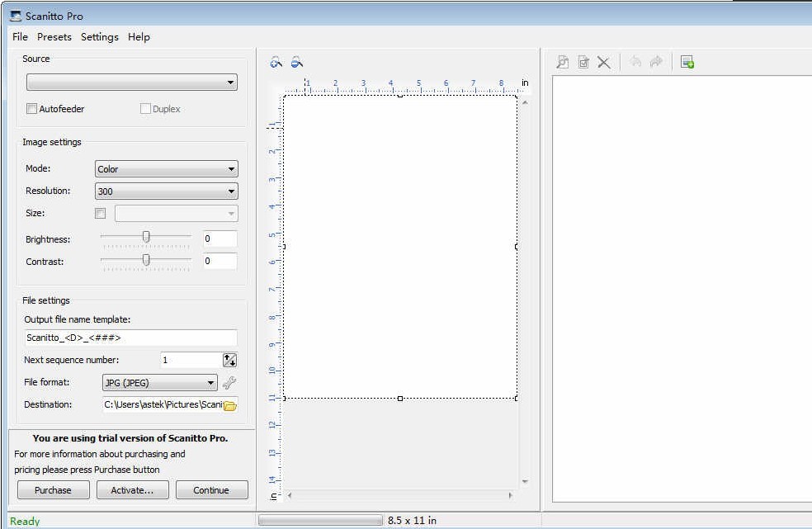Click the trial version notice heading
Viewport: 812px width, 529px height.
coord(130,438)
